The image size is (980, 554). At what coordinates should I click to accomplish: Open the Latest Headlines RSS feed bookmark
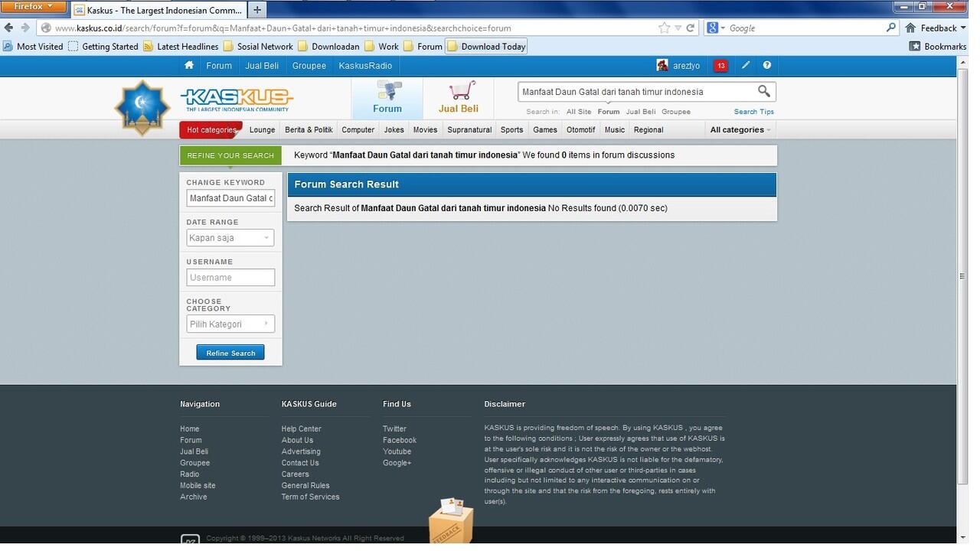181,47
